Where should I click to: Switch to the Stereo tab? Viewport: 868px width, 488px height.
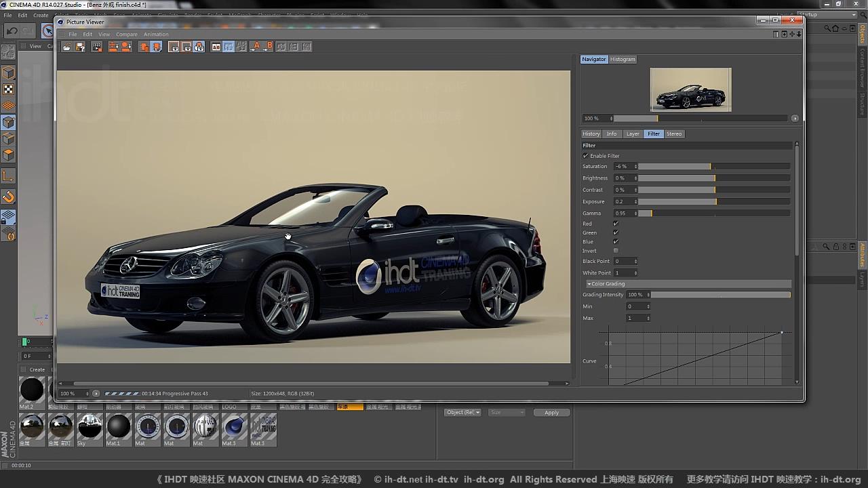674,134
